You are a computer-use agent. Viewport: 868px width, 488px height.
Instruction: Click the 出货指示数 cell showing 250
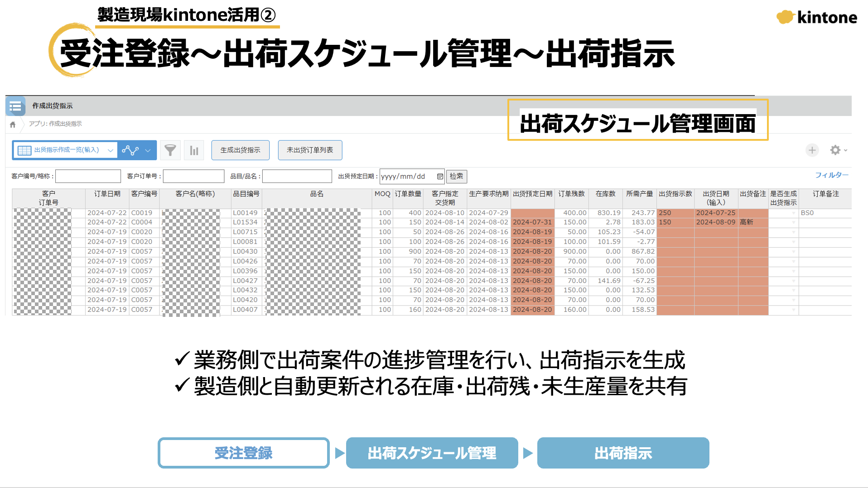[675, 213]
